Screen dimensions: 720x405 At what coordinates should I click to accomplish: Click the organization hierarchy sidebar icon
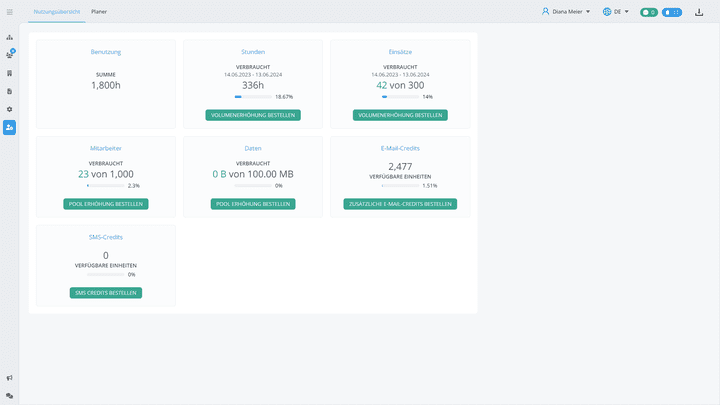(10, 37)
